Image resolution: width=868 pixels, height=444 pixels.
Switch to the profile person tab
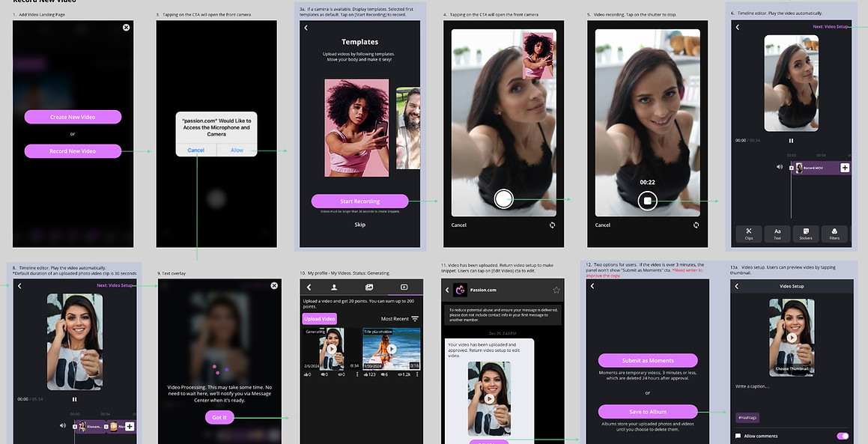(334, 288)
